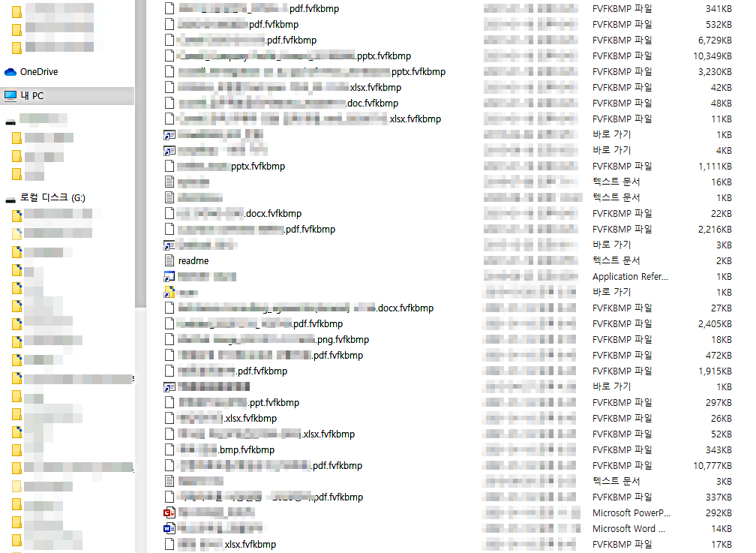
Task: Click the file icon of 10,349KB pptx.fvfkbmp
Action: tap(169, 56)
